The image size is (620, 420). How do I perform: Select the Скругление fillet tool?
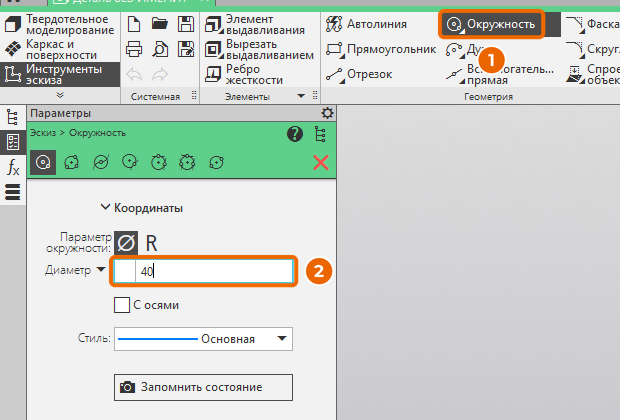(x=592, y=49)
